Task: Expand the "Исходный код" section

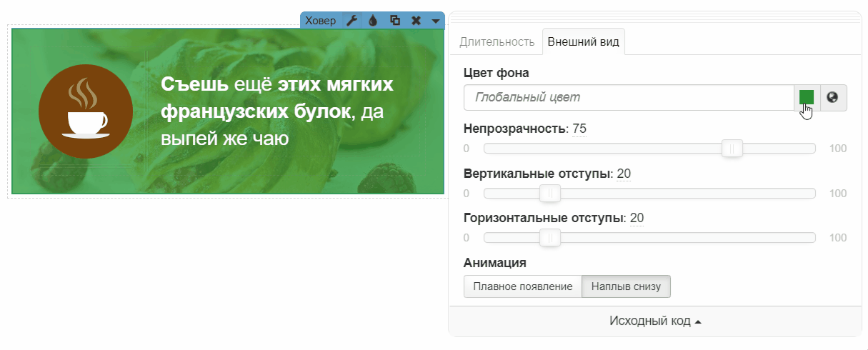Action: click(x=655, y=321)
